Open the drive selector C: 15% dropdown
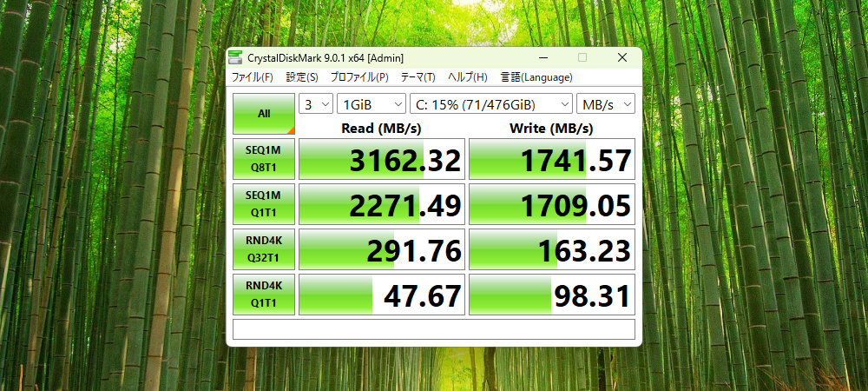This screenshot has width=868, height=391. pyautogui.click(x=490, y=104)
